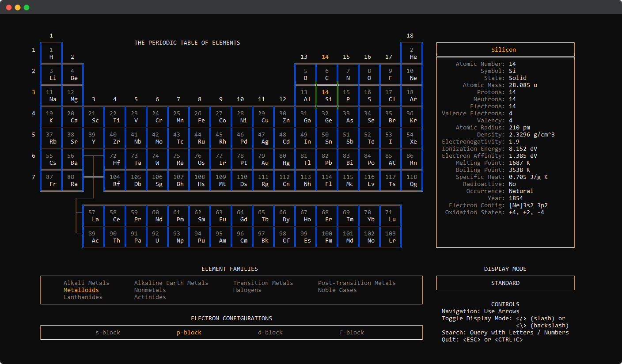Click the highlighted group 14 column header
Image resolution: width=622 pixels, height=364 pixels.
pyautogui.click(x=325, y=57)
